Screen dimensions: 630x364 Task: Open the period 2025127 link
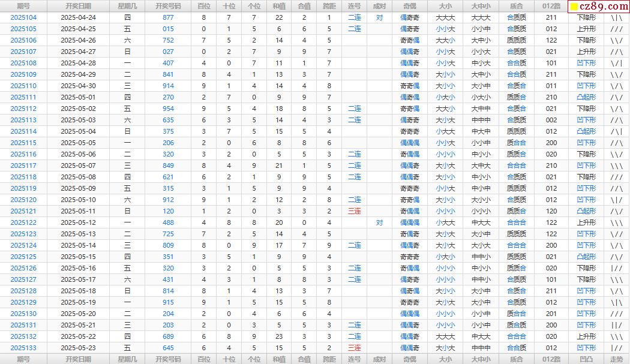tap(23, 279)
